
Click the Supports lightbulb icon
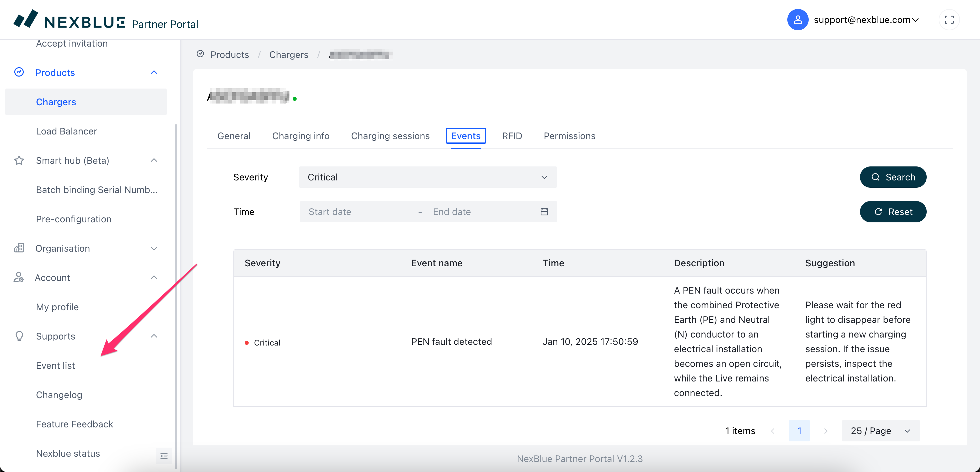[x=19, y=336]
